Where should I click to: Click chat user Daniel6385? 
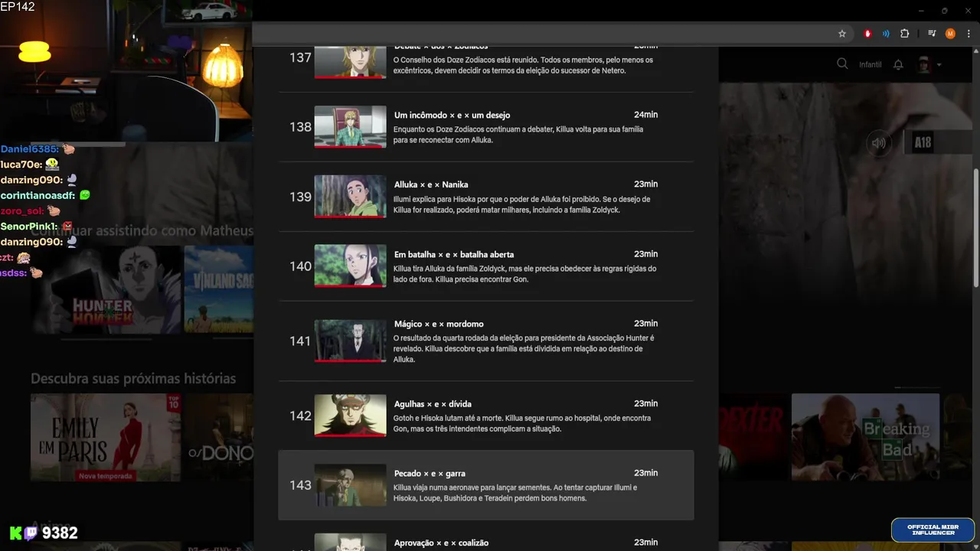(29, 149)
